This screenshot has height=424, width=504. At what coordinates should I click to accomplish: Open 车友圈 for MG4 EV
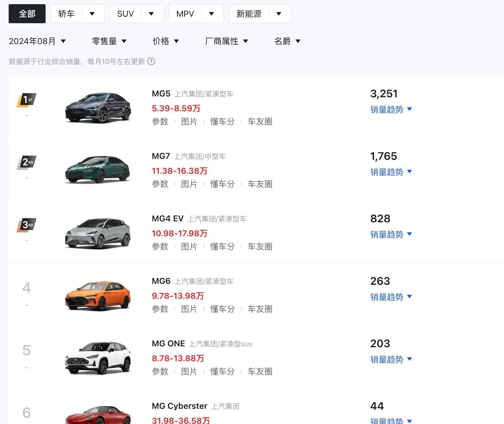[260, 246]
